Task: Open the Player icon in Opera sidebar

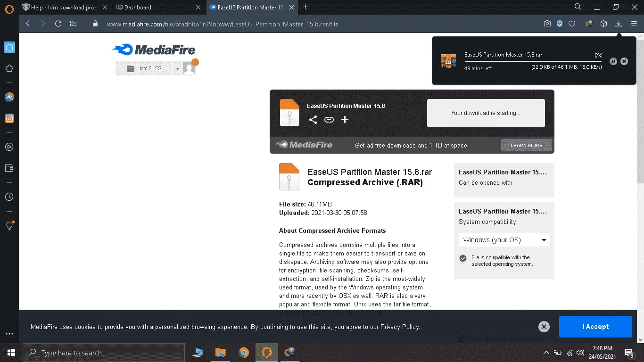Action: tap(9, 147)
